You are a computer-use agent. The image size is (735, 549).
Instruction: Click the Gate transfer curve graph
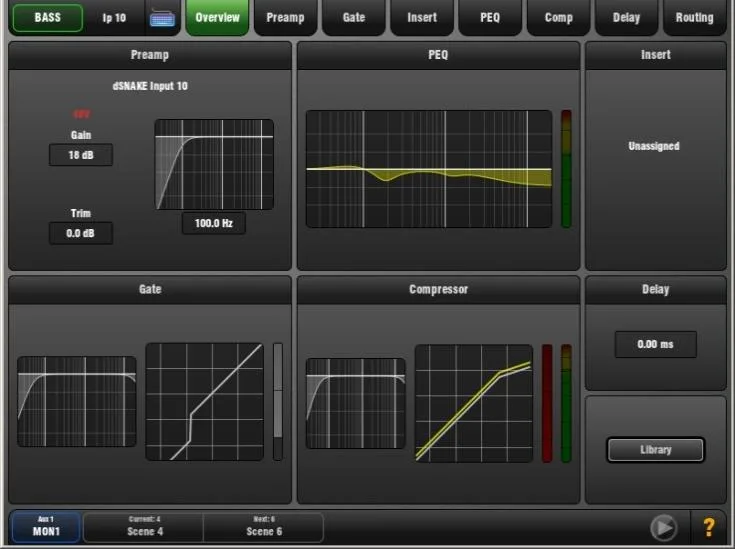(204, 402)
